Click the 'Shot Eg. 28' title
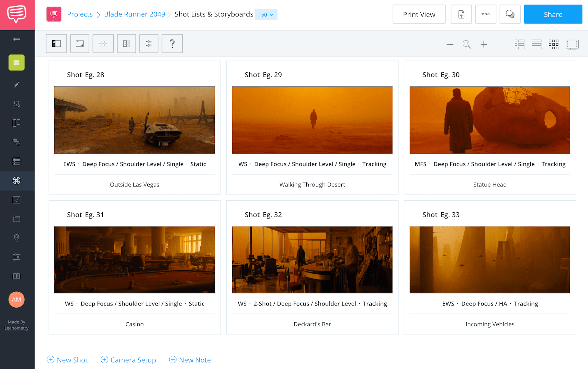This screenshot has width=588, height=369. click(86, 75)
